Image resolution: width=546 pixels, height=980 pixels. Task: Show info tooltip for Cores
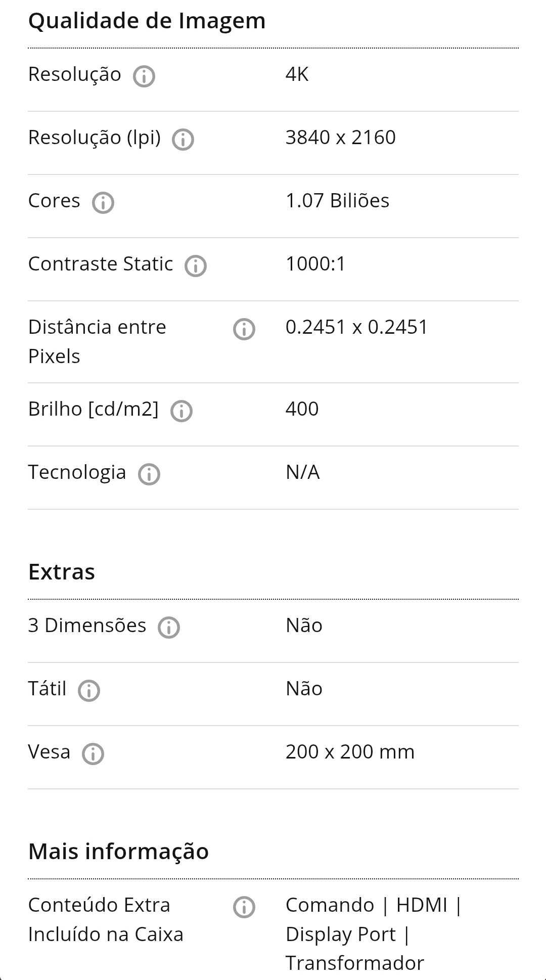click(103, 203)
